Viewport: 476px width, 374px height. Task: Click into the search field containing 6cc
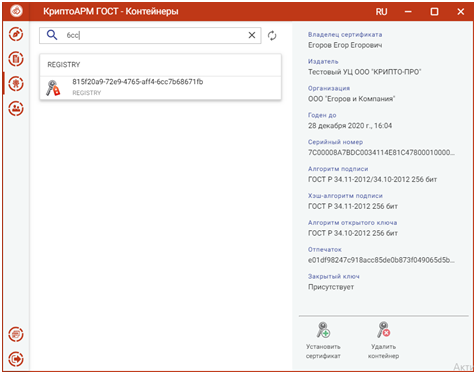tap(150, 35)
